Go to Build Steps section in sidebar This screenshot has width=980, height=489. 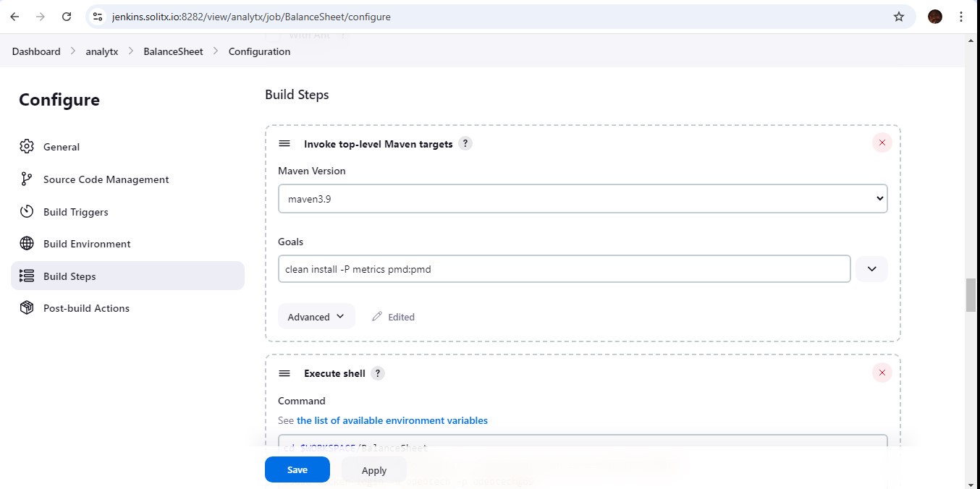point(69,276)
